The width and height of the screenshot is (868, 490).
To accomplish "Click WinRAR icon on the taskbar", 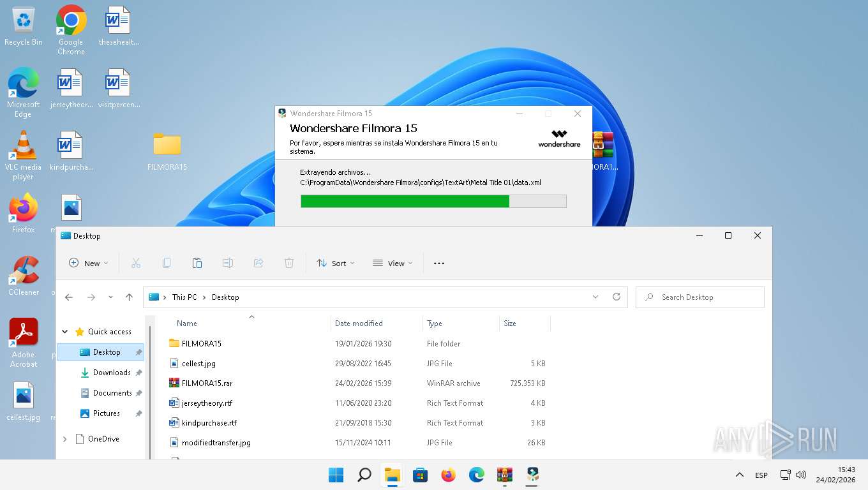I will point(504,475).
